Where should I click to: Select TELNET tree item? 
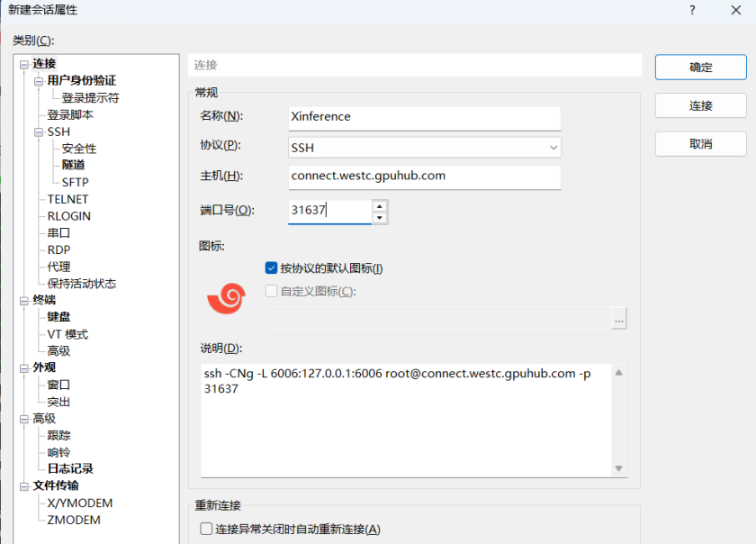point(67,199)
